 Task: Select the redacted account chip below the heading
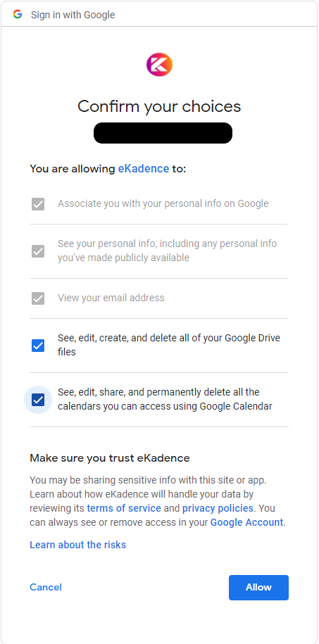tap(163, 133)
